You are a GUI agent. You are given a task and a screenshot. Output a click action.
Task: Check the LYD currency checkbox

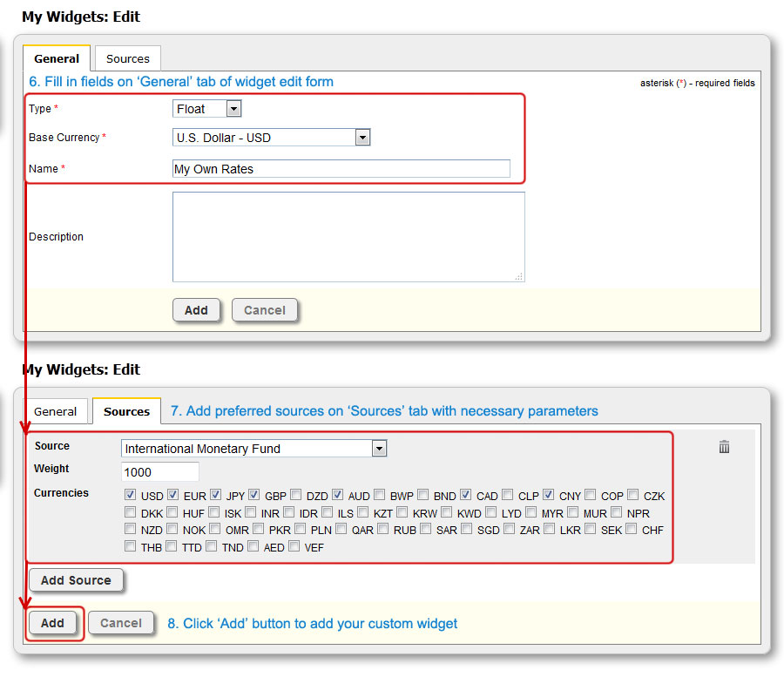tap(491, 512)
